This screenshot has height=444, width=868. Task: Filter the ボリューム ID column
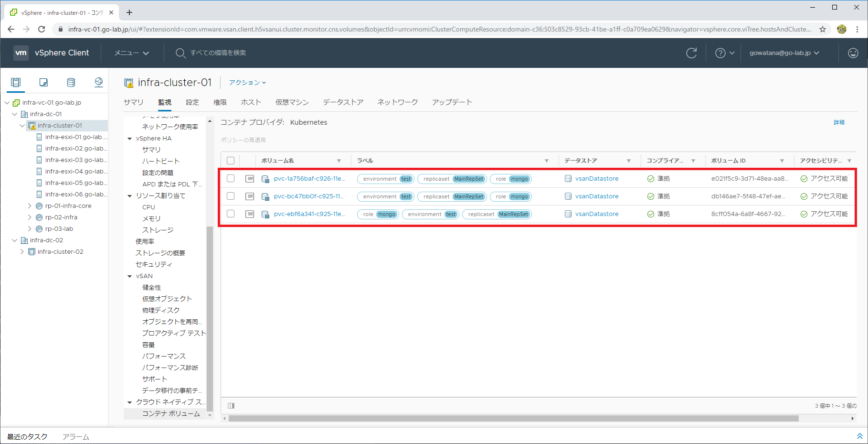[782, 161]
